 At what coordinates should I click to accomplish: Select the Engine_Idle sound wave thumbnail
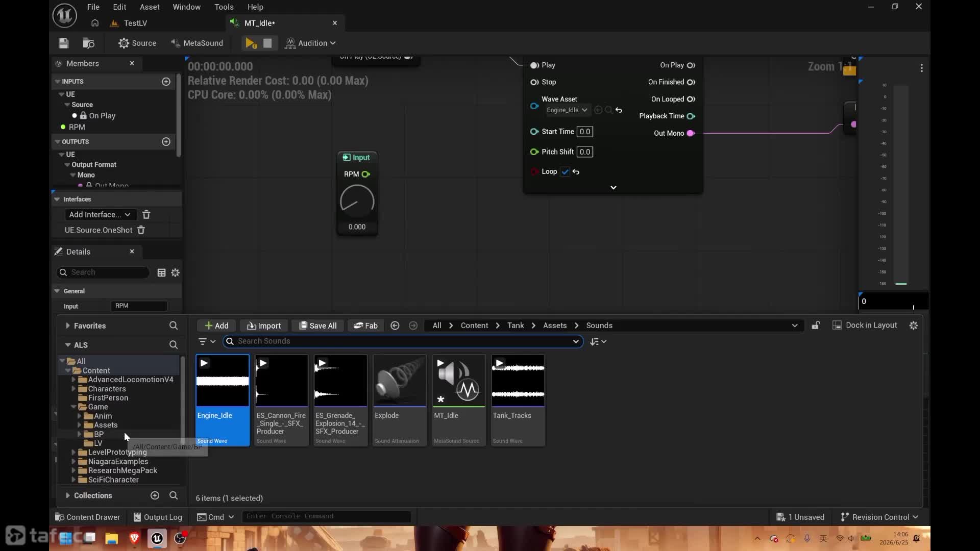(x=223, y=381)
